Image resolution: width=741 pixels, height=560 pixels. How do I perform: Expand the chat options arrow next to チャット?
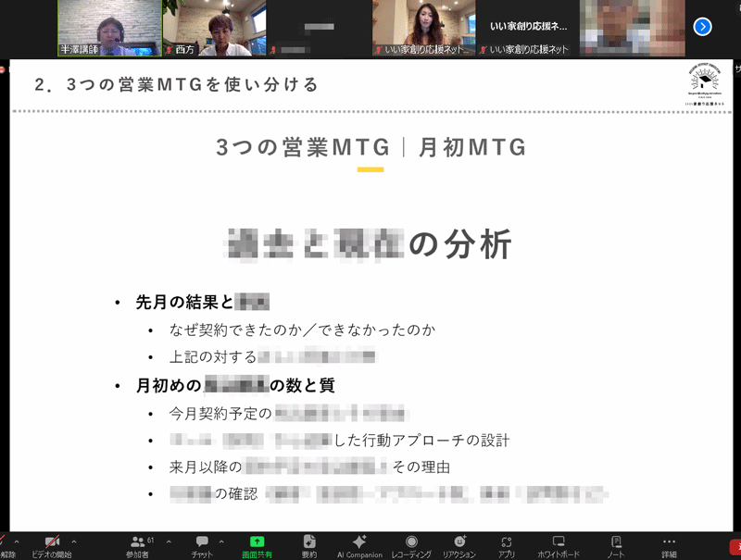(x=221, y=541)
